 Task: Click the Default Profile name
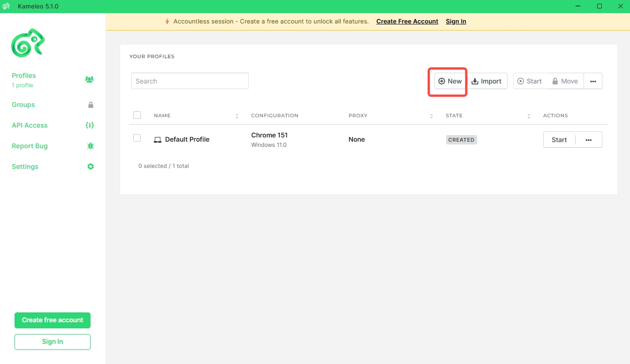[x=187, y=139]
